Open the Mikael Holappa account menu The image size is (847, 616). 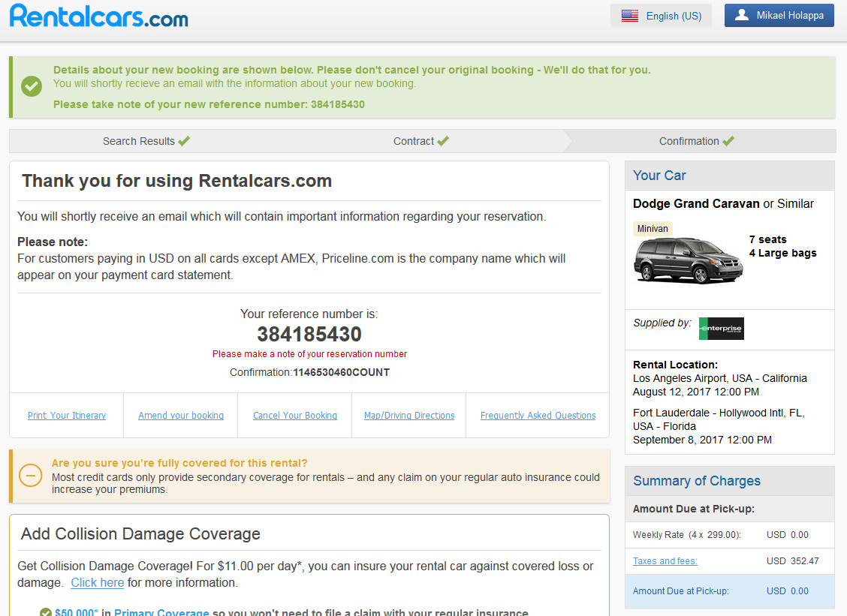779,16
